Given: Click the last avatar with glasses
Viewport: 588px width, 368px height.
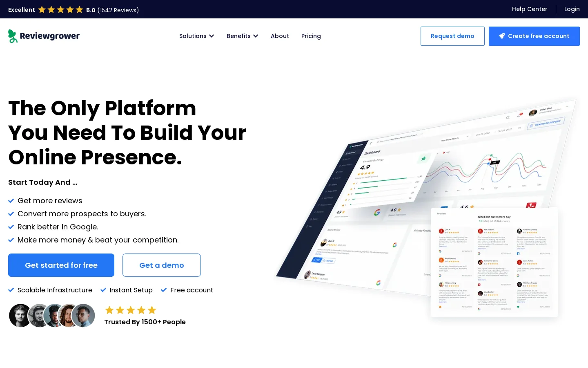Looking at the screenshot, I should click(84, 316).
